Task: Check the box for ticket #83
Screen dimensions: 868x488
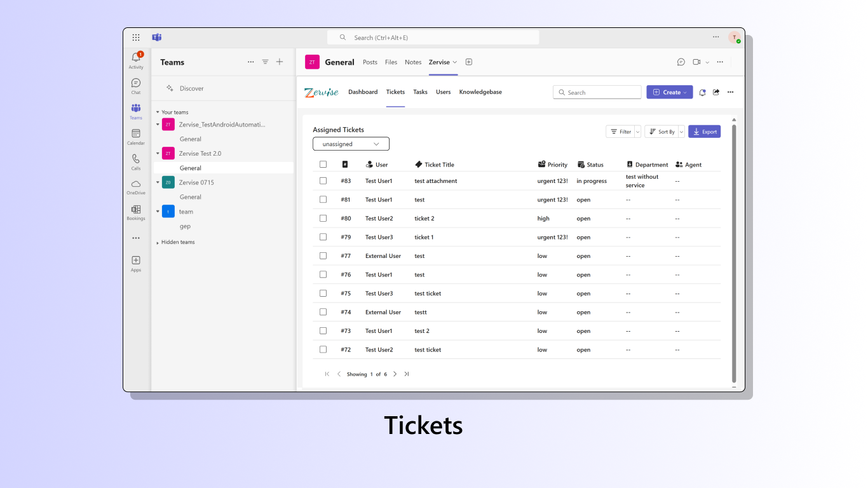Action: click(x=323, y=181)
